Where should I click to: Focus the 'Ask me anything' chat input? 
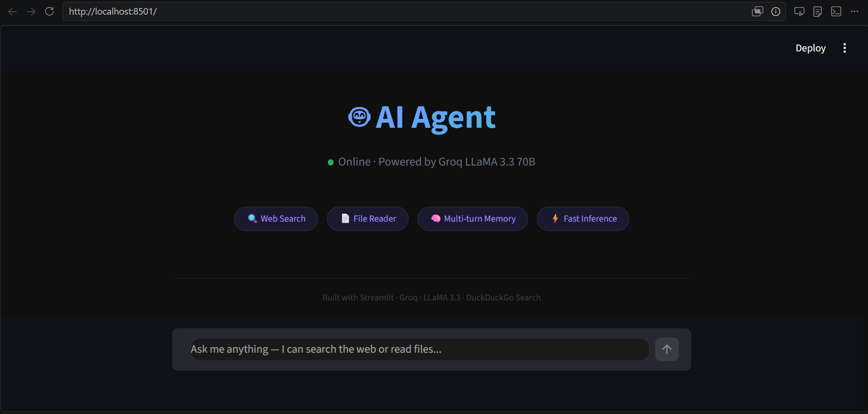[x=420, y=349]
